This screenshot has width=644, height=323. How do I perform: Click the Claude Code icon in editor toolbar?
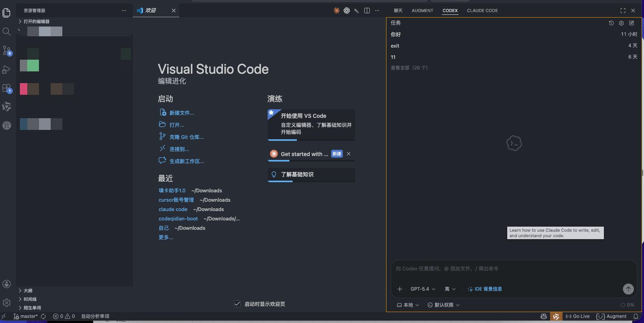[337, 11]
